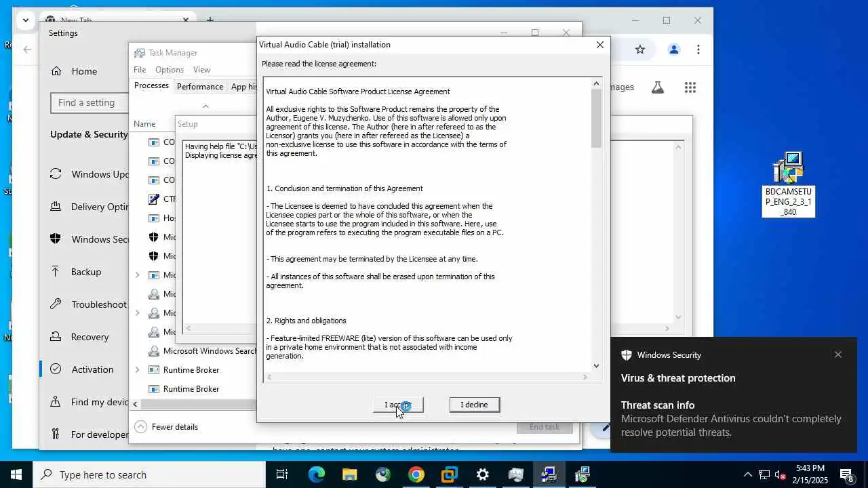
Task: Open Options menu in Task Manager
Action: (x=170, y=70)
